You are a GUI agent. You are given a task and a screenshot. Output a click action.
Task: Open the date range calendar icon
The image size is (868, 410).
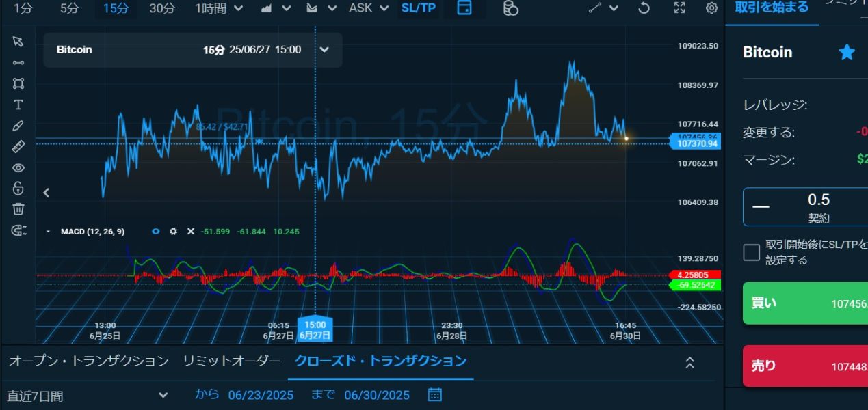click(434, 394)
